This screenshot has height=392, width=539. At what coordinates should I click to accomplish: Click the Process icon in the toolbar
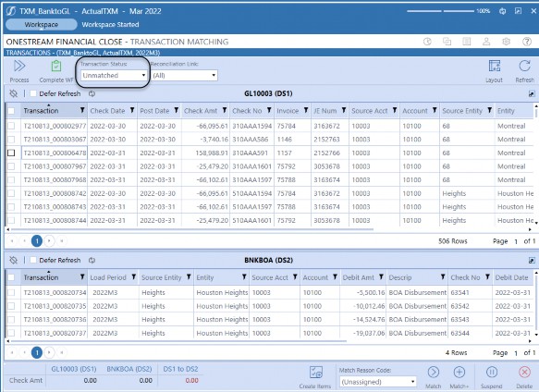19,66
